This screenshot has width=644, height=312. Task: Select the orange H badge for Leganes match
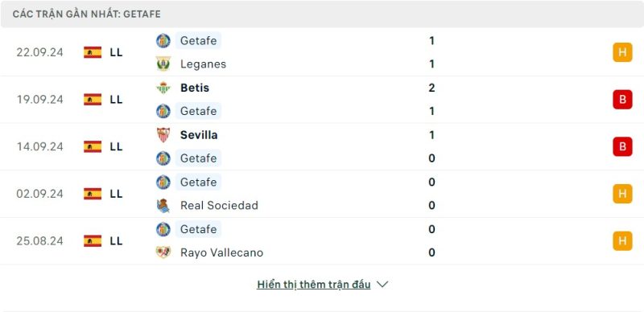(622, 52)
